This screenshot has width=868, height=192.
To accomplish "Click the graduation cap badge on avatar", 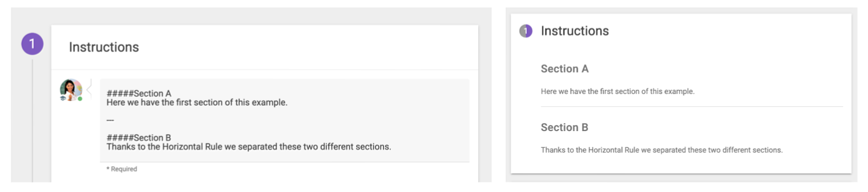I will (63, 98).
